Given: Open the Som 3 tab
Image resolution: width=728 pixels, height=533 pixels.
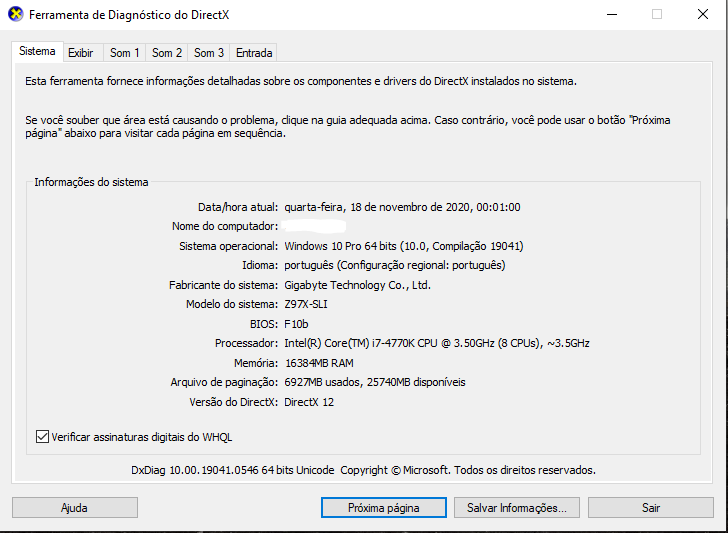Looking at the screenshot, I should point(208,53).
